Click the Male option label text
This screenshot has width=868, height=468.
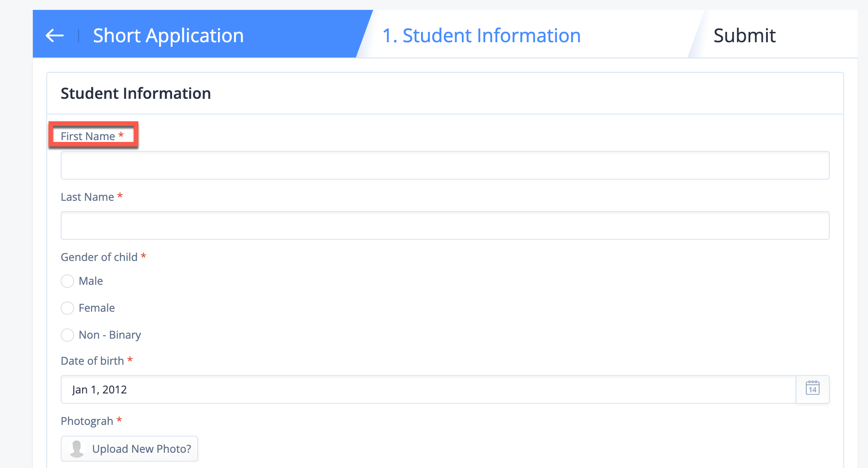click(x=91, y=281)
